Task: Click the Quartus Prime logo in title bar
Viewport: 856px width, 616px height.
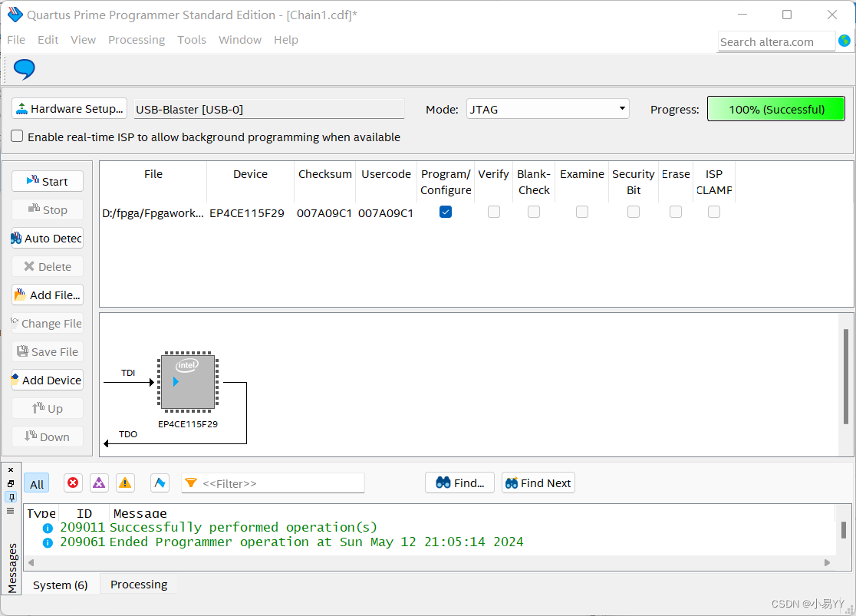Action: (15, 15)
